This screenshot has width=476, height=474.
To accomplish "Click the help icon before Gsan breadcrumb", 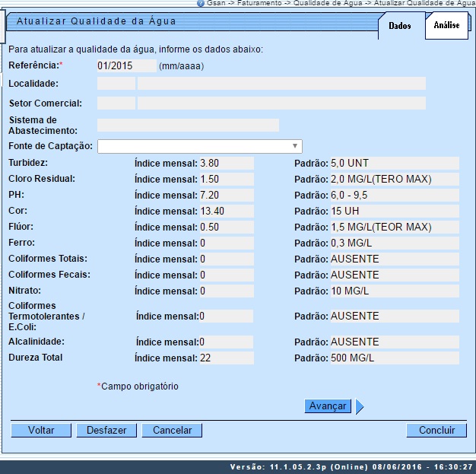I will [x=200, y=3].
